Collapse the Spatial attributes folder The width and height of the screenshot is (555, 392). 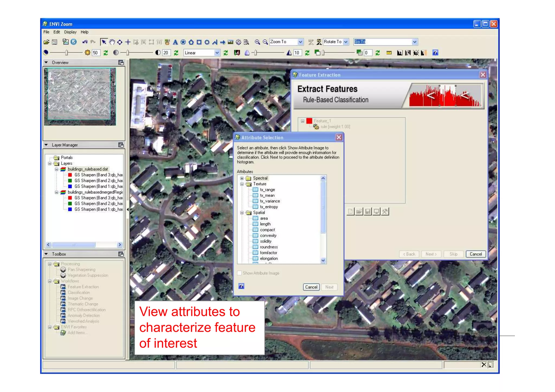pyautogui.click(x=242, y=213)
